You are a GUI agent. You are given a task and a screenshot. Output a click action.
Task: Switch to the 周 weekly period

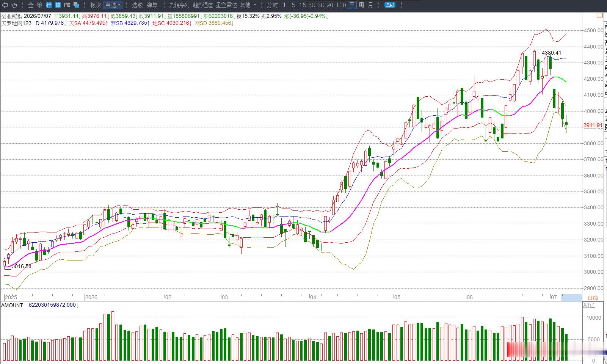(361, 5)
